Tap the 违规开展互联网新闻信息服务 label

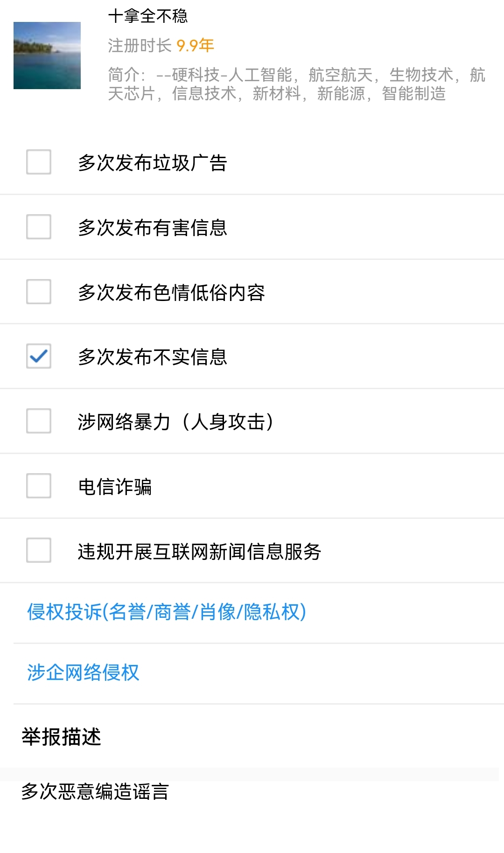tap(199, 552)
